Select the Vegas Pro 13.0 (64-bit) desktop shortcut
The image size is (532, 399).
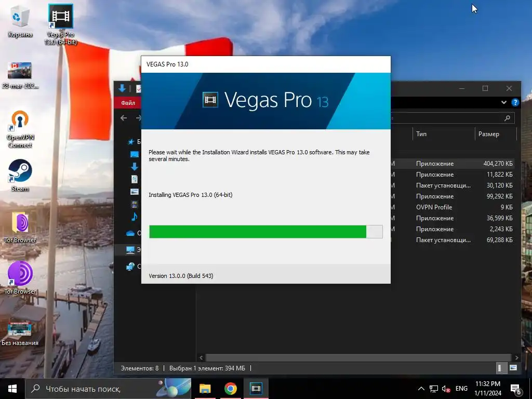click(60, 24)
